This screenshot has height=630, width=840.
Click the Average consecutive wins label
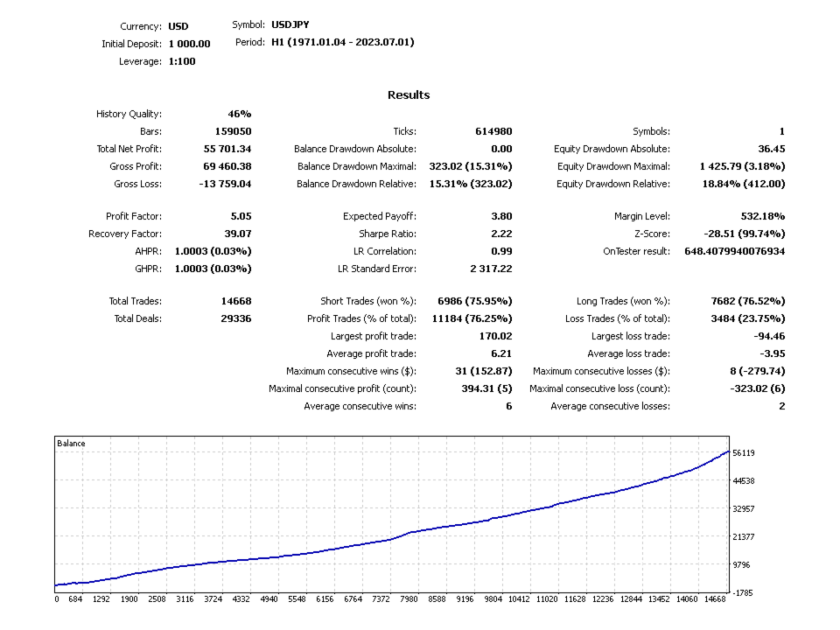click(360, 407)
